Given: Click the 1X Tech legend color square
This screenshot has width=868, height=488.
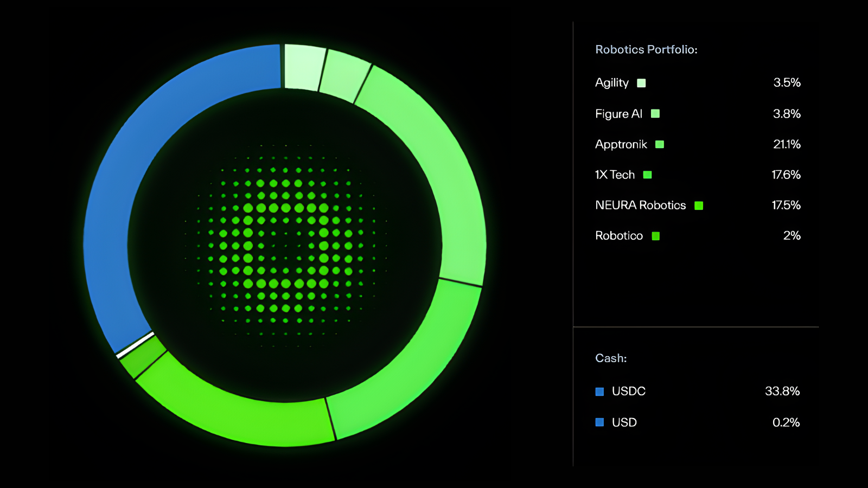Looking at the screenshot, I should click(647, 175).
